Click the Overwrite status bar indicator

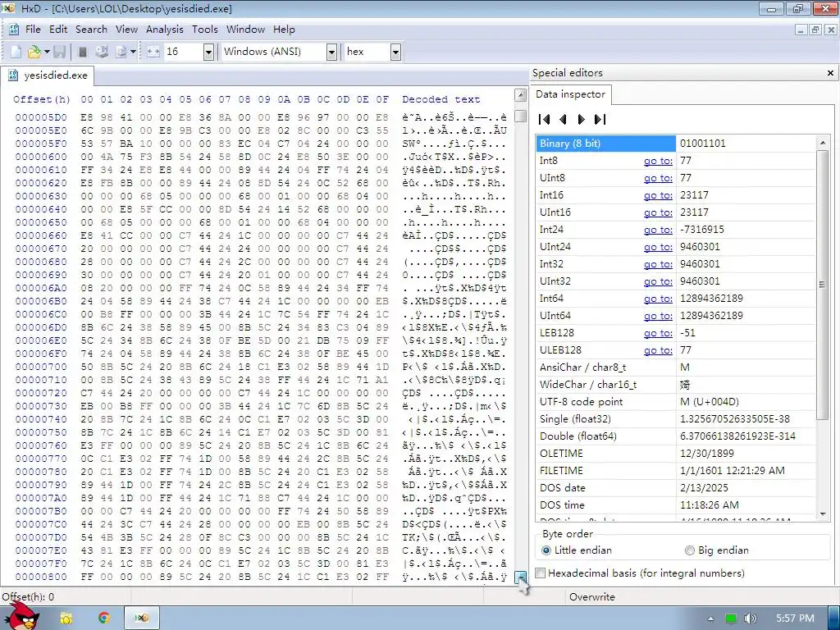(x=592, y=597)
